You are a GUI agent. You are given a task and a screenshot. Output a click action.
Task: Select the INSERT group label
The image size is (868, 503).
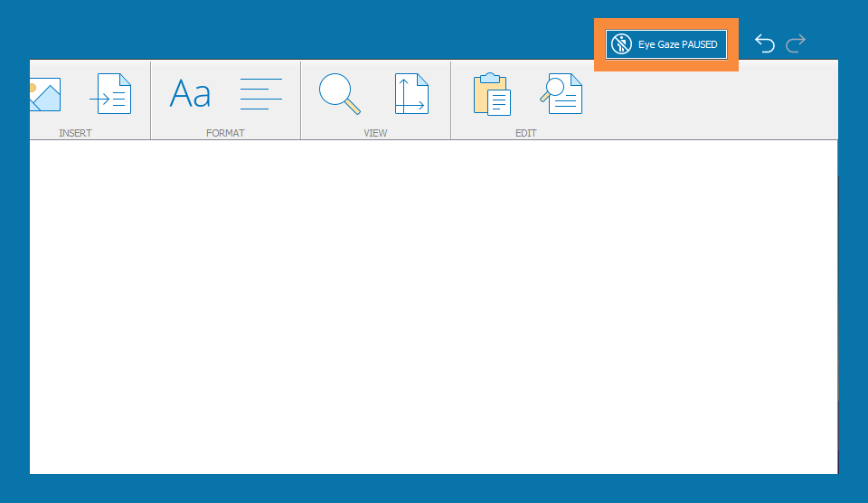[75, 133]
